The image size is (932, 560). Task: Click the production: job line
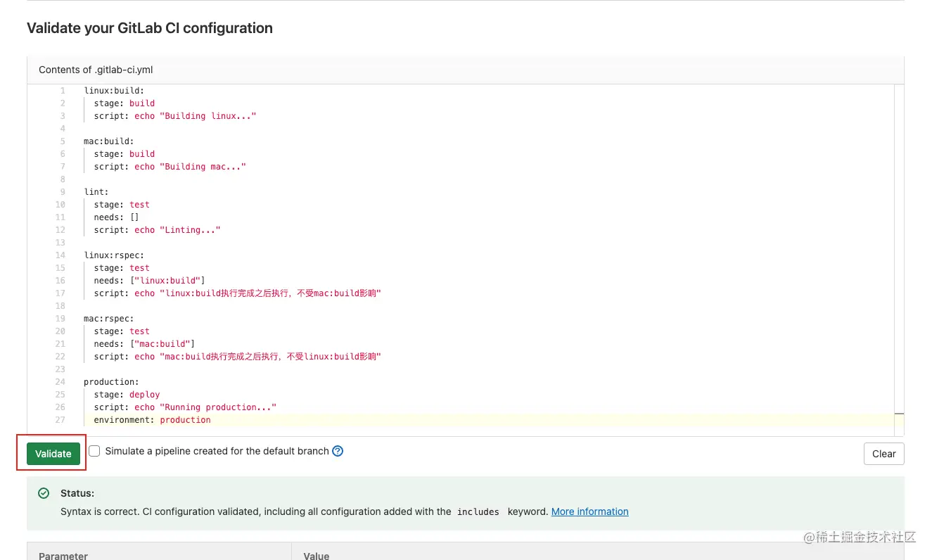[x=111, y=382]
